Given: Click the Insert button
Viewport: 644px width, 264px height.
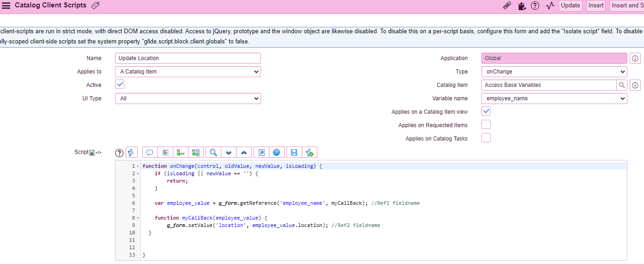Looking at the screenshot, I should point(596,6).
